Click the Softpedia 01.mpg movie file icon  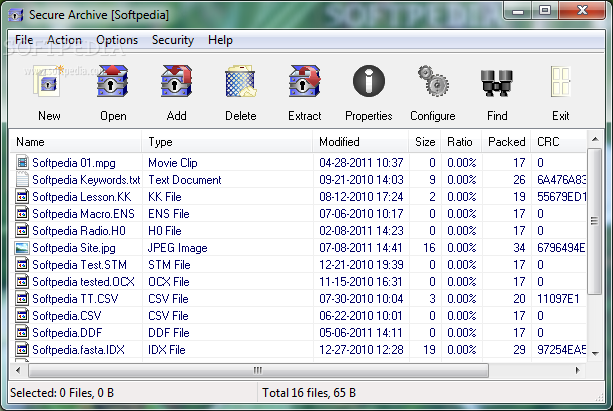point(22,162)
